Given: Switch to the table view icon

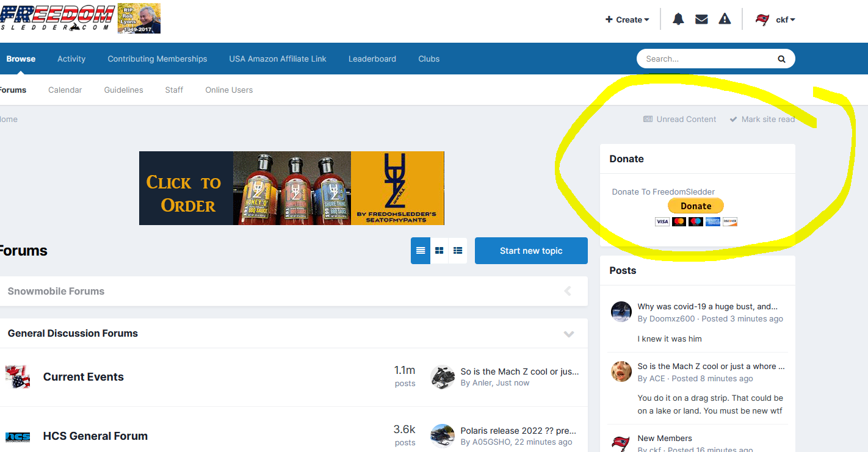Looking at the screenshot, I should [x=421, y=251].
